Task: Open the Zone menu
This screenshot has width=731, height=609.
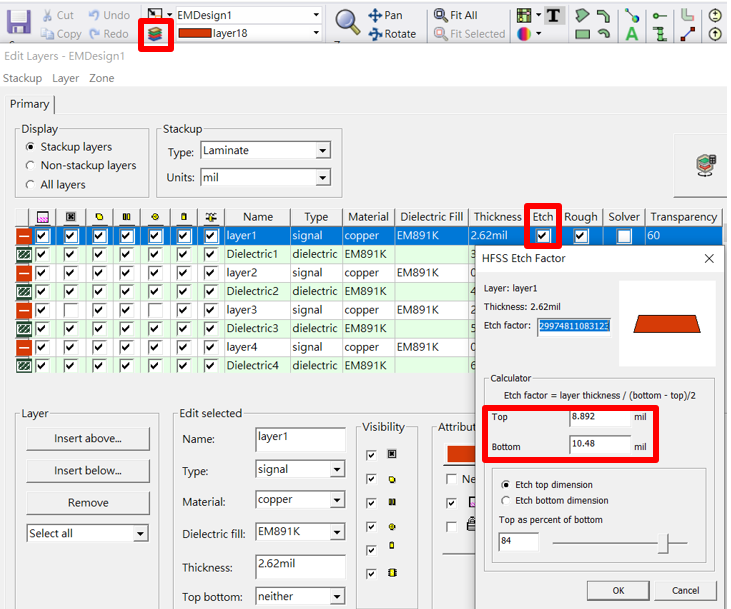Action: pos(102,78)
